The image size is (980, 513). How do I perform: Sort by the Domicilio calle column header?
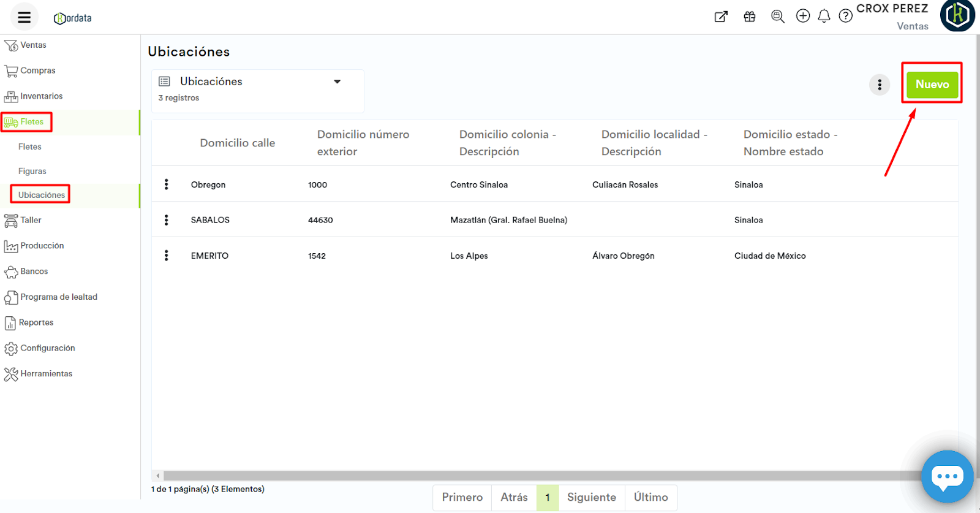click(x=237, y=143)
